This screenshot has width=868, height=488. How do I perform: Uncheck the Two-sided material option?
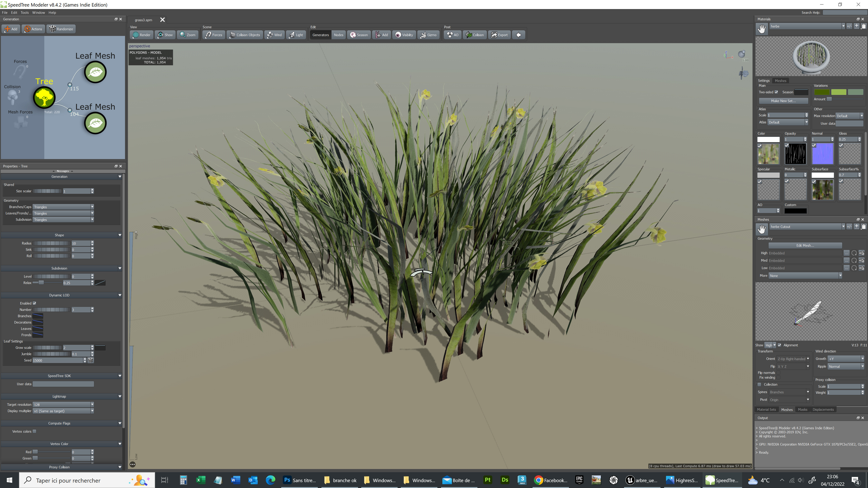point(776,92)
